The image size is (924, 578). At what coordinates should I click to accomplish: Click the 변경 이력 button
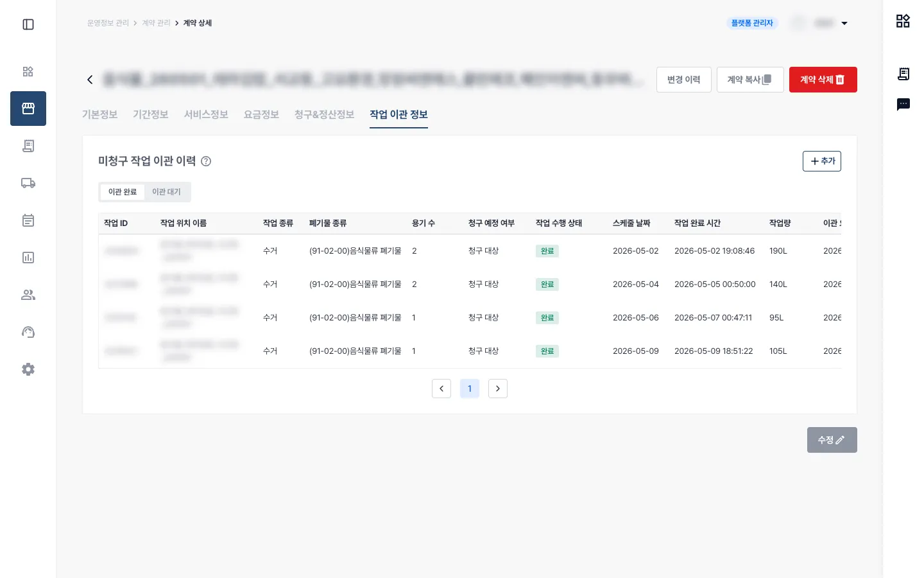pyautogui.click(x=684, y=80)
